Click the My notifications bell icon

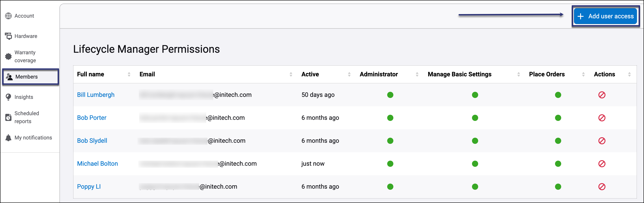coord(8,138)
